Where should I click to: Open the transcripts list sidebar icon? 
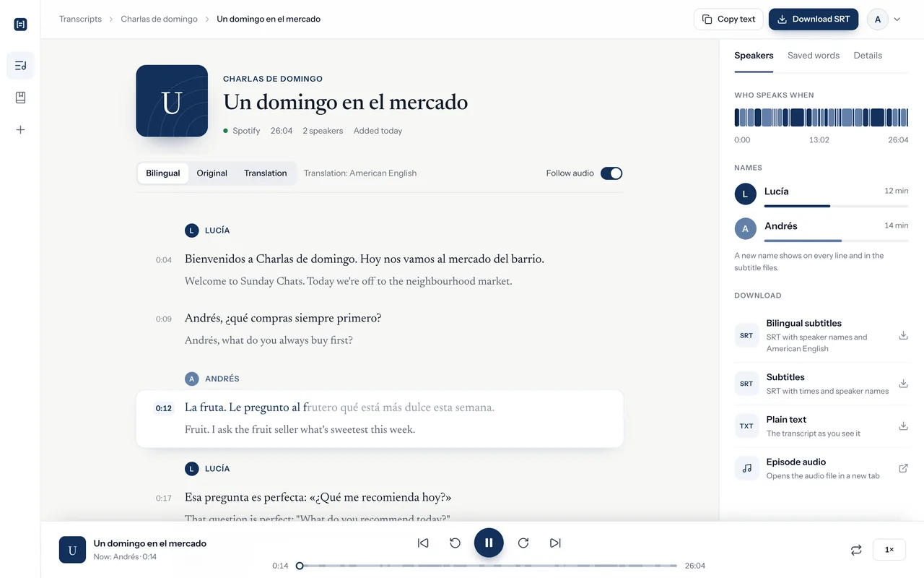(20, 66)
